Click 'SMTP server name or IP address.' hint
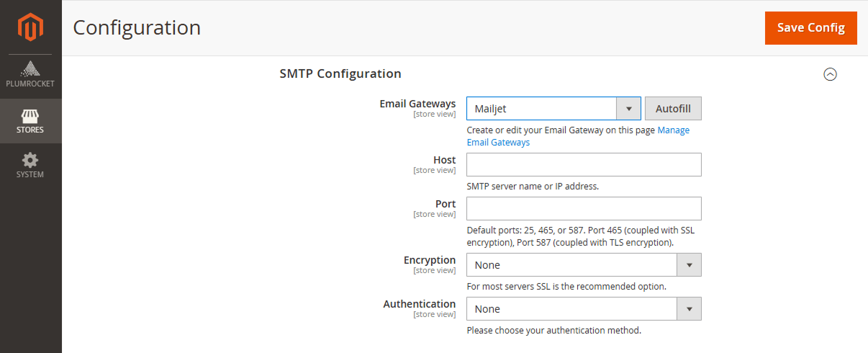Viewport: 868px width, 353px height. pos(533,186)
